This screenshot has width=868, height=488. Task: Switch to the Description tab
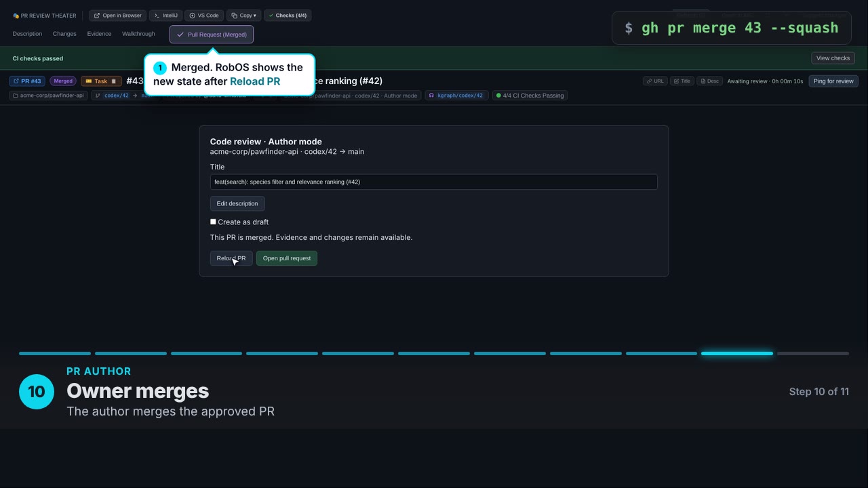[x=27, y=34]
